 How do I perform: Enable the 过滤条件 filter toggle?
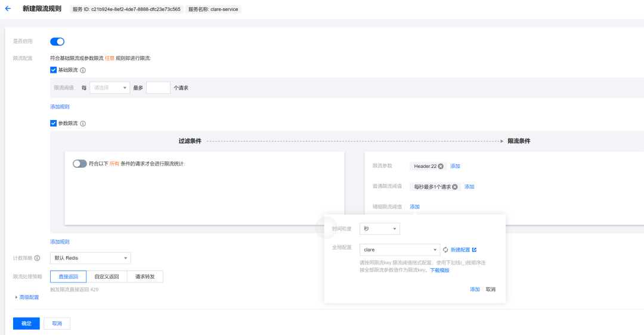[80, 164]
